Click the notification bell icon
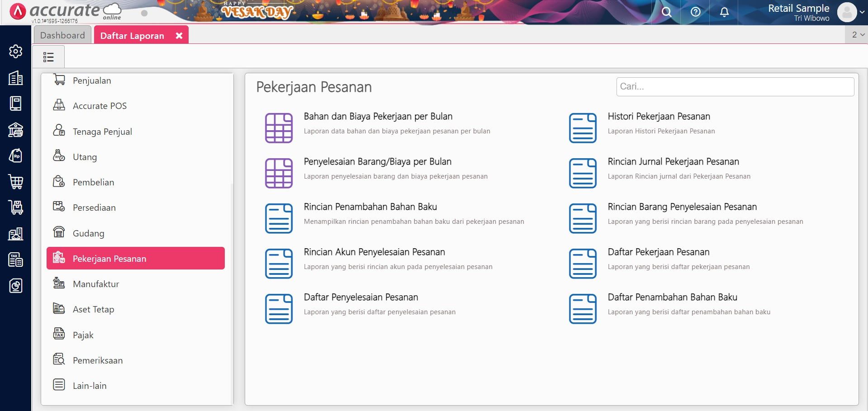The height and width of the screenshot is (411, 868). pyautogui.click(x=724, y=12)
